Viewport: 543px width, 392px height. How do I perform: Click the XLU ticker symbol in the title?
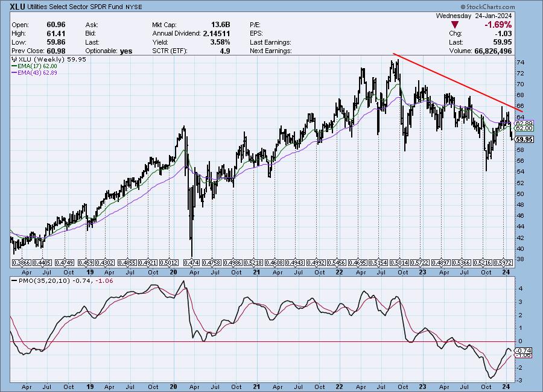[x=17, y=7]
